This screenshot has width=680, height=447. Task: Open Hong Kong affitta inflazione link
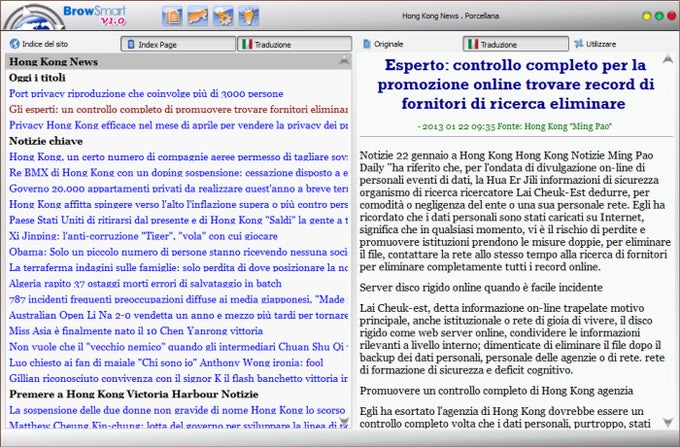coord(178,204)
